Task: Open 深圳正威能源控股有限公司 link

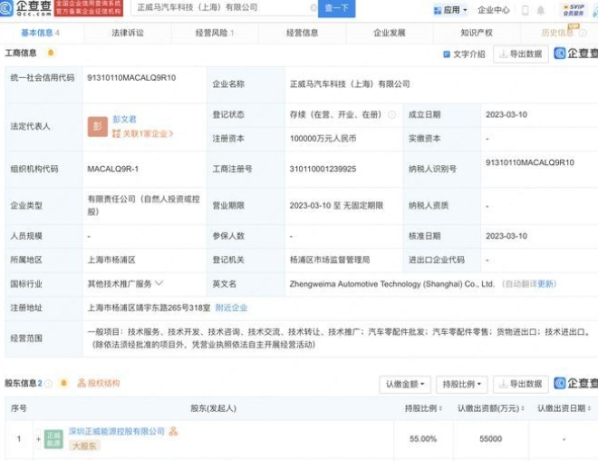Action: [x=116, y=431]
